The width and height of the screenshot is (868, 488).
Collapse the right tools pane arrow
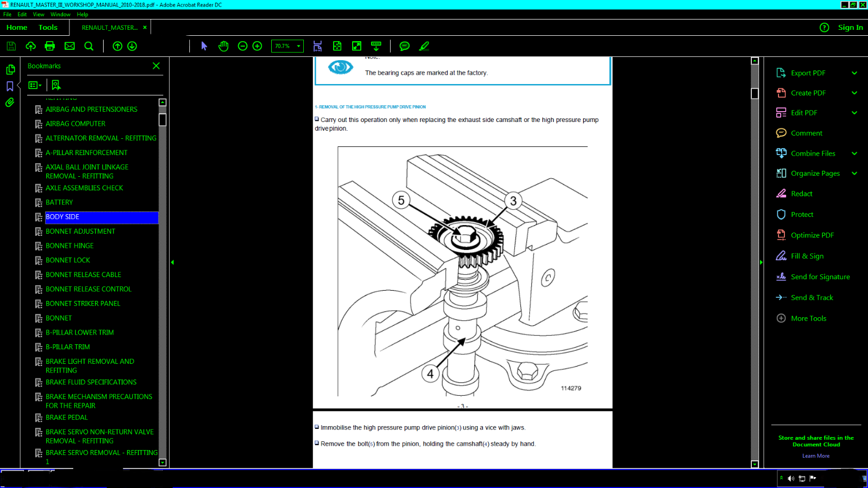tap(761, 262)
